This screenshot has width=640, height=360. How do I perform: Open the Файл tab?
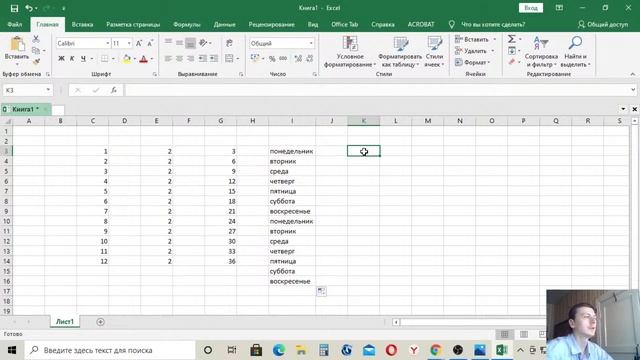coord(15,24)
